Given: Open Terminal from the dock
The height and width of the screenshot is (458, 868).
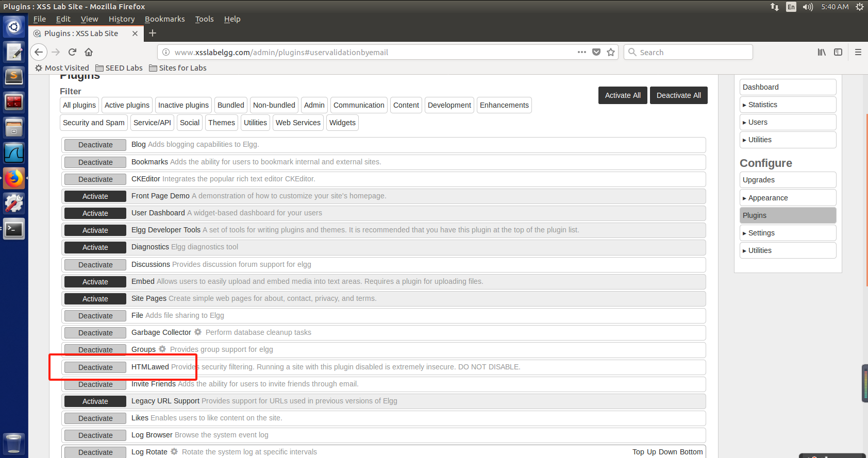Looking at the screenshot, I should pos(14,229).
